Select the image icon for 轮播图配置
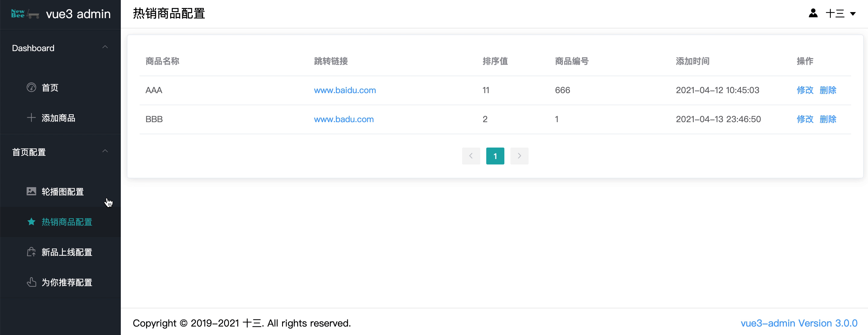868x335 pixels. [31, 191]
